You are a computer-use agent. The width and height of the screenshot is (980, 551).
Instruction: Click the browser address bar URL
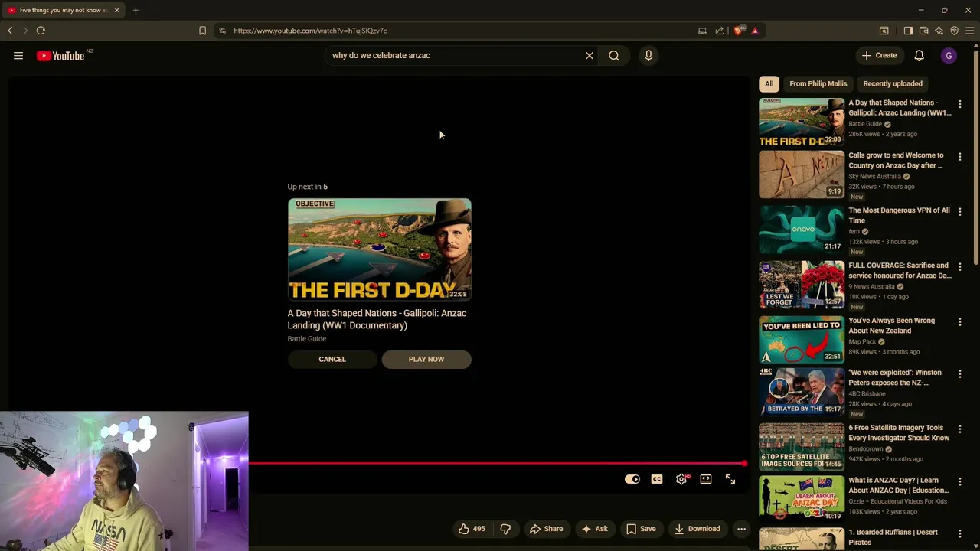click(310, 31)
